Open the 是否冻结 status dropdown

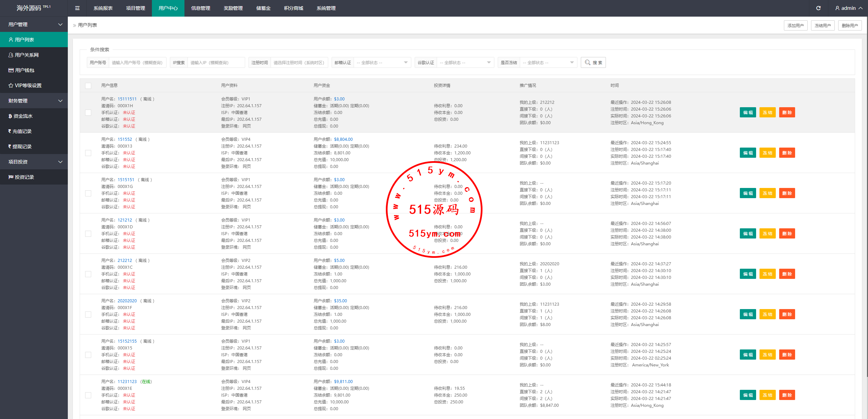pyautogui.click(x=548, y=62)
